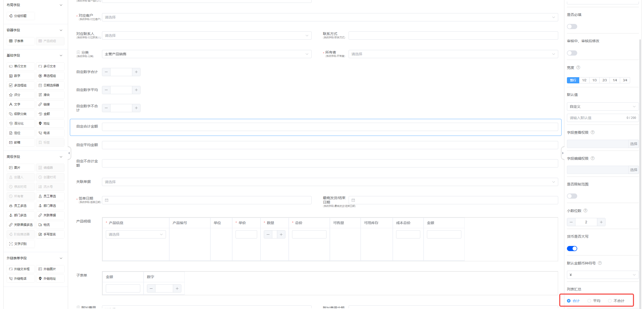644x309 pixels.
Task: Open the 分类 dropdown showing 主营产品销售
Action: coord(207,54)
